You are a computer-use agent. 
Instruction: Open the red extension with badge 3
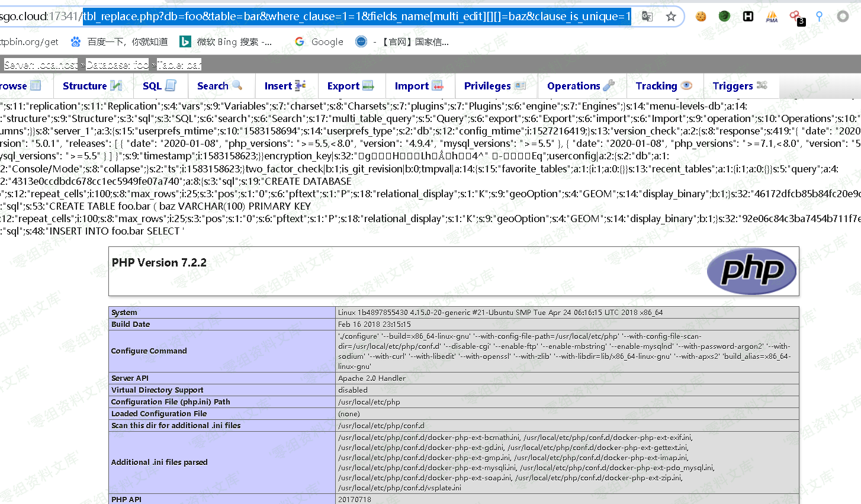pyautogui.click(x=795, y=17)
